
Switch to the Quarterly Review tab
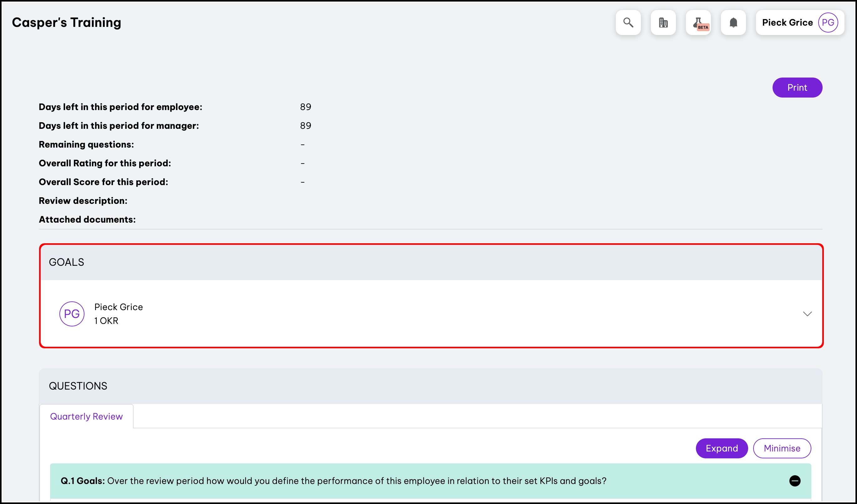[x=86, y=416]
